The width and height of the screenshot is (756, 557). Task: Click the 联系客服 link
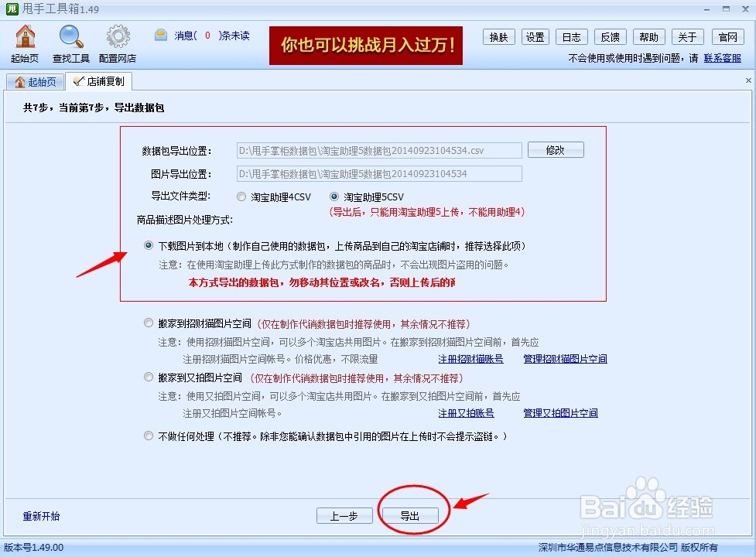click(x=722, y=58)
